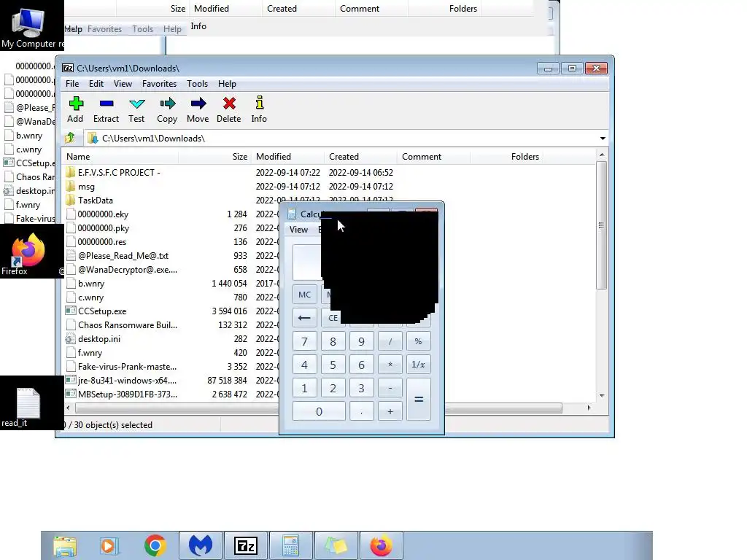Click the Info toolbar icon
The height and width of the screenshot is (560, 747).
pos(259,109)
